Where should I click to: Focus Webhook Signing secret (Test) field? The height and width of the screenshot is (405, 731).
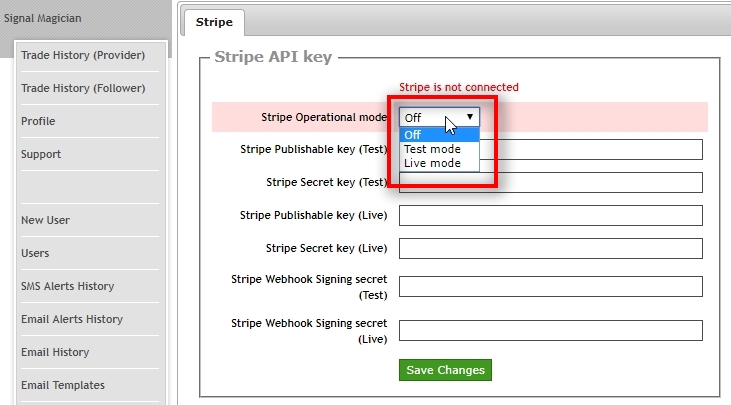551,287
